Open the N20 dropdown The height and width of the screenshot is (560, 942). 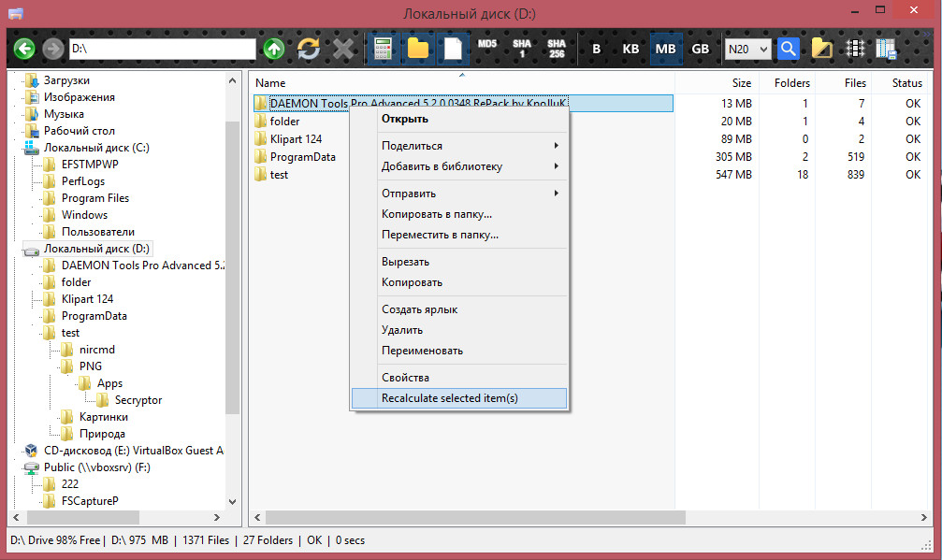tap(748, 50)
